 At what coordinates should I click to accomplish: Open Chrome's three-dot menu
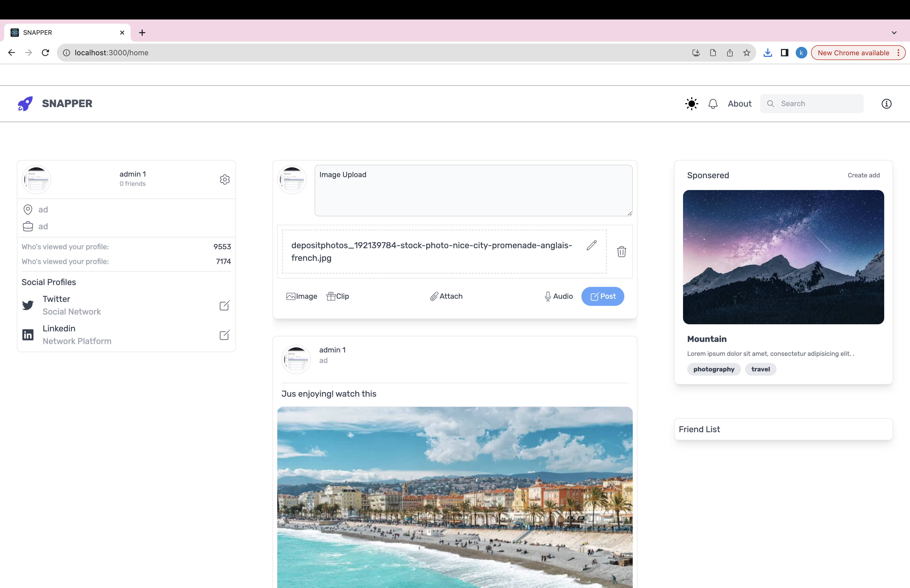click(x=898, y=53)
